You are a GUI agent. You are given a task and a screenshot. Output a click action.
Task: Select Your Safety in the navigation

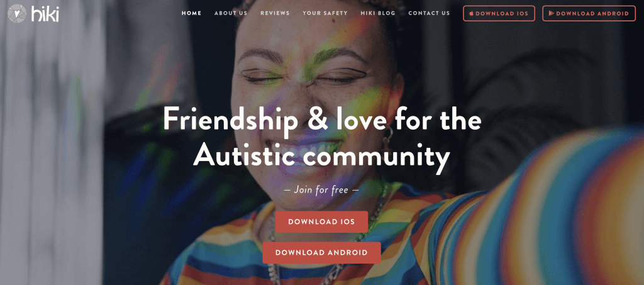click(x=325, y=13)
